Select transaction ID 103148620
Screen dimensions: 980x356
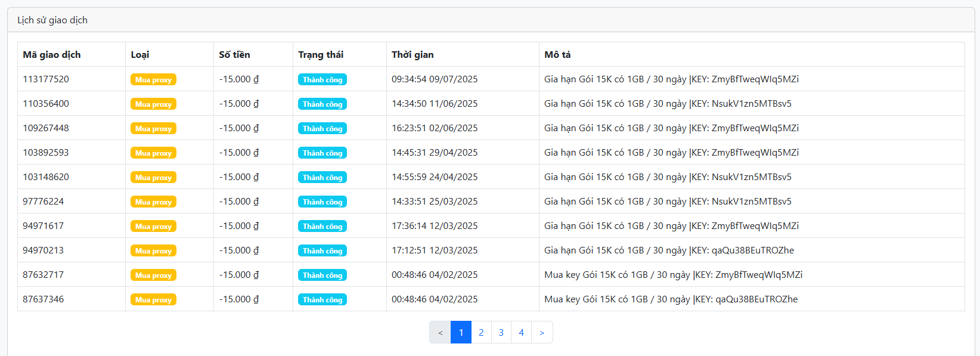pyautogui.click(x=46, y=177)
